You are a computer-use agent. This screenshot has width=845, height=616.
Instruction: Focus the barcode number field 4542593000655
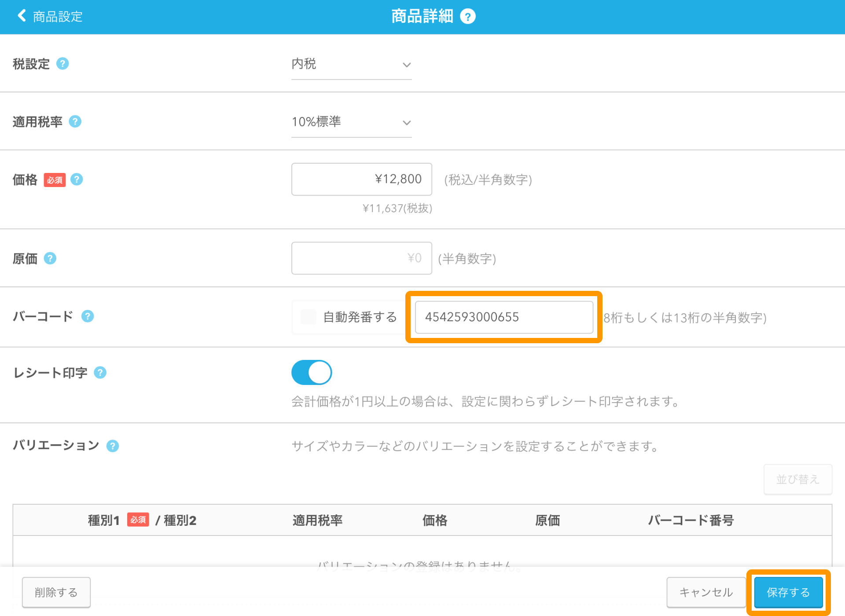pos(504,317)
